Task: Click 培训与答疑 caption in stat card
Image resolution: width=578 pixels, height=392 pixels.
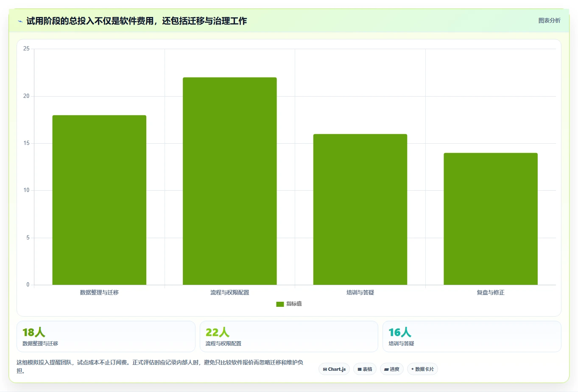Action: (x=401, y=344)
